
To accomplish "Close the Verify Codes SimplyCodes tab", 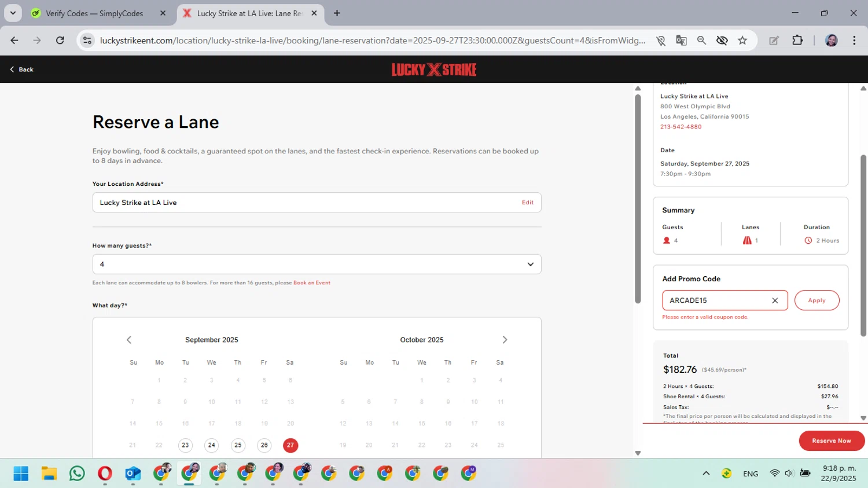I will (x=163, y=13).
